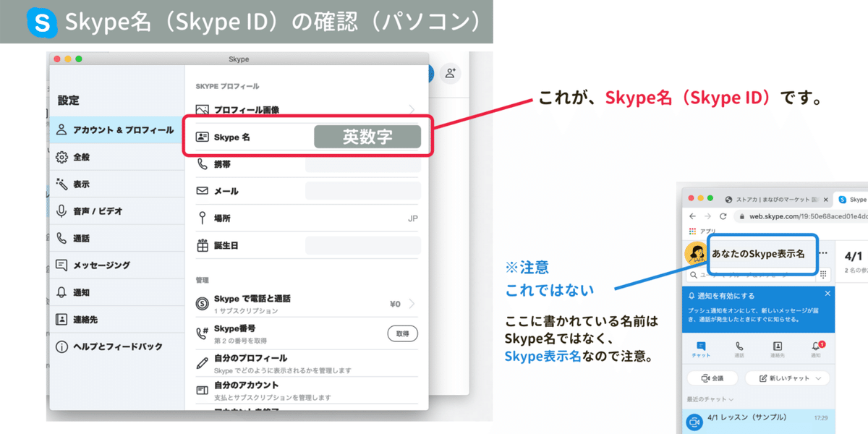Screen dimensions: 868x434
Task: Click the Skype番号 phone-hash icon
Action: coord(203,333)
